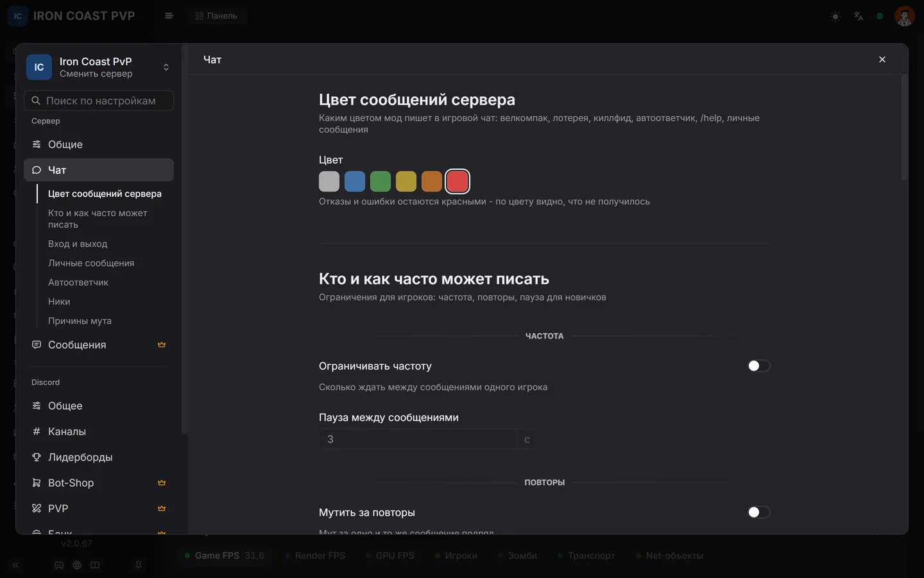Jump to Вход и выход subsection
924x578 pixels.
pos(78,243)
